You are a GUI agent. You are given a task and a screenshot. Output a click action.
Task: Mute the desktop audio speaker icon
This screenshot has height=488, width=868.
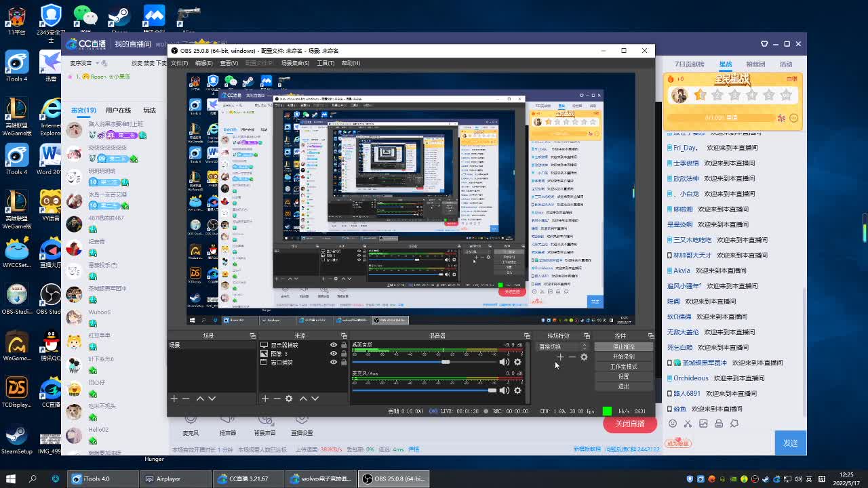point(504,362)
